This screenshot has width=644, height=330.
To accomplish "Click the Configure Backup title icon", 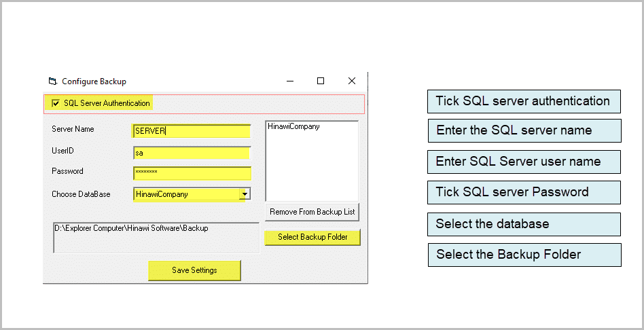I will point(52,81).
